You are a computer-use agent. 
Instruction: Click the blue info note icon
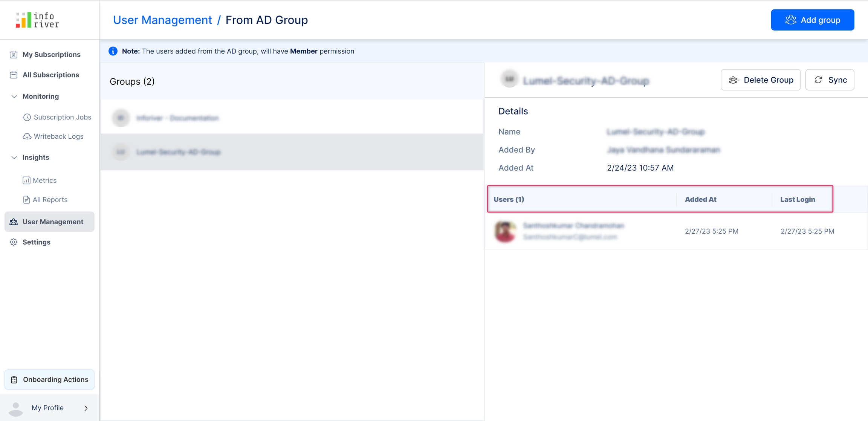pyautogui.click(x=113, y=51)
